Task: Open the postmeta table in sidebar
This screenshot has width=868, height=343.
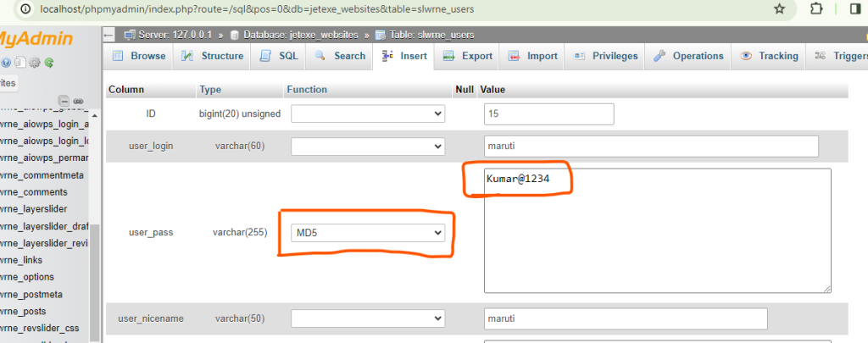Action: point(31,295)
